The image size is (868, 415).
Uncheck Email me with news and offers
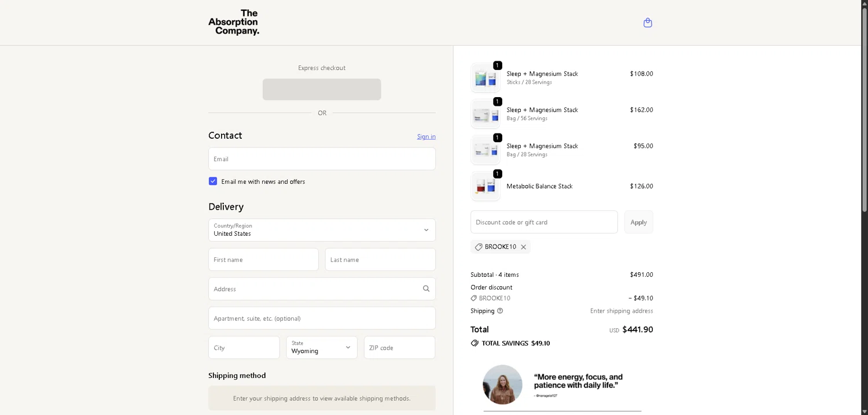coord(213,181)
